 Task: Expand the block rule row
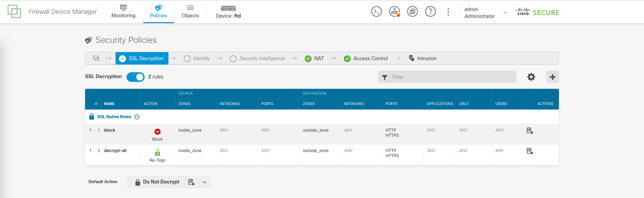pyautogui.click(x=91, y=130)
